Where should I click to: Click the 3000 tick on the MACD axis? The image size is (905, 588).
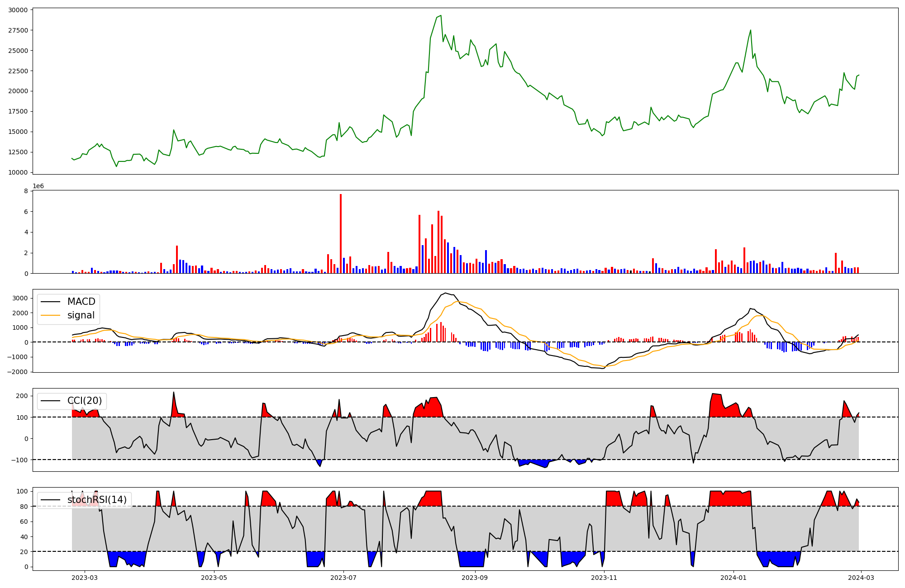point(20,298)
